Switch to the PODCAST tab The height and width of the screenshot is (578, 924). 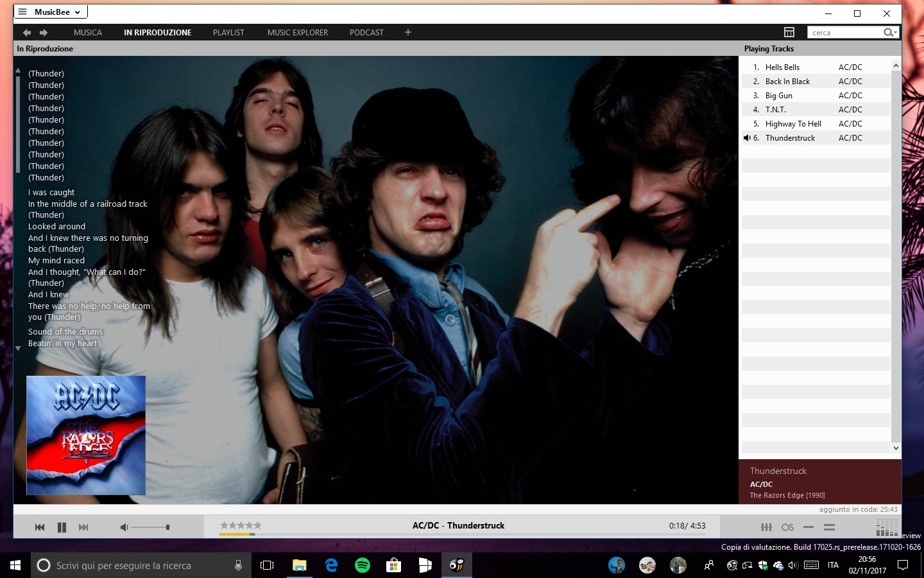tap(366, 32)
